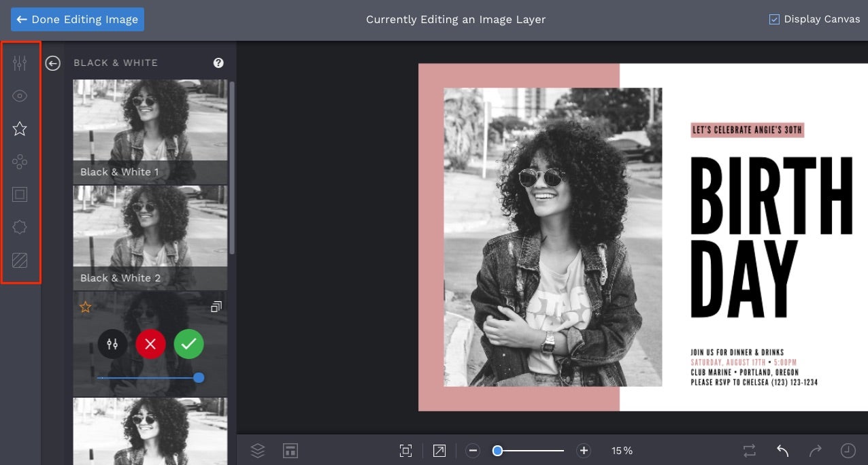
Task: Click the Black & White help question mark
Action: pyautogui.click(x=218, y=63)
